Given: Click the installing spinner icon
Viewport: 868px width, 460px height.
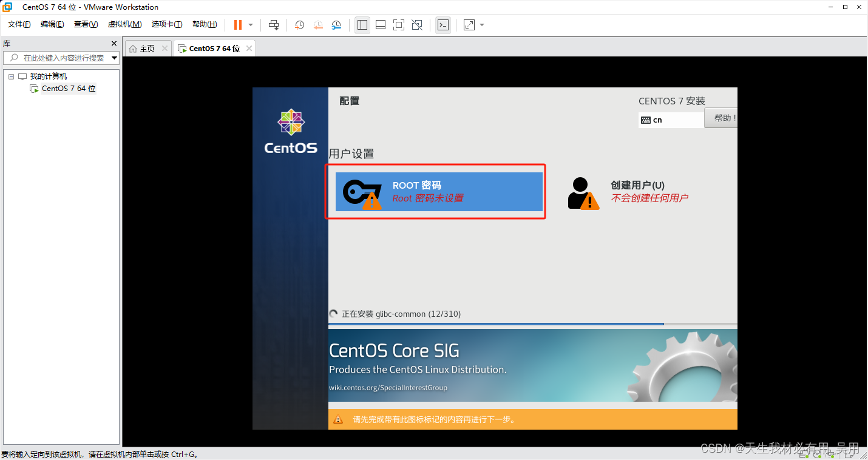Looking at the screenshot, I should tap(333, 314).
